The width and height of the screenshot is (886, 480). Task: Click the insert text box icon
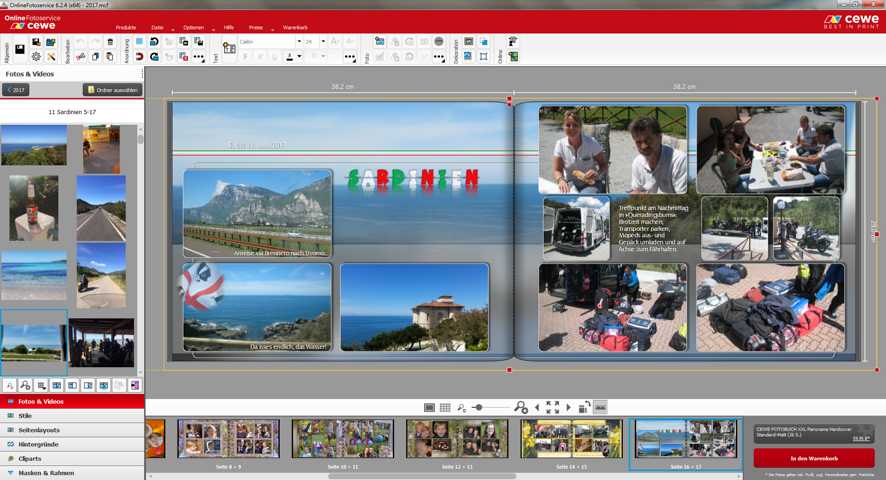point(229,48)
